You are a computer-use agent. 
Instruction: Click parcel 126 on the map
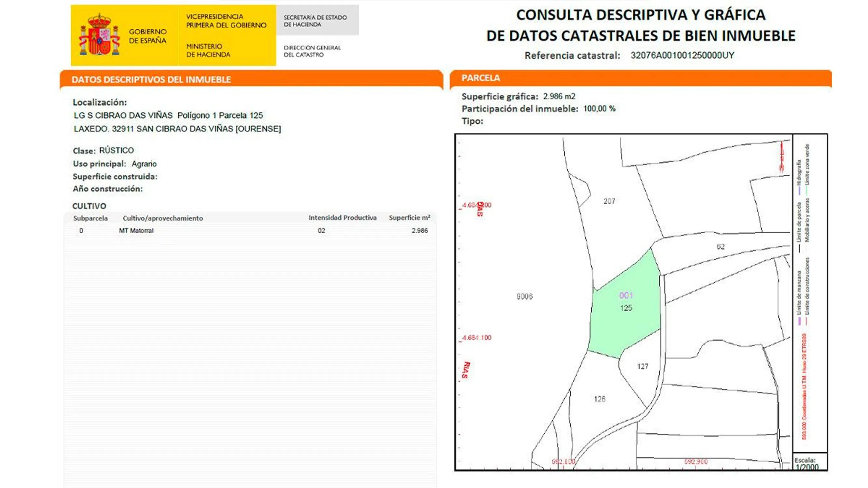pos(599,399)
